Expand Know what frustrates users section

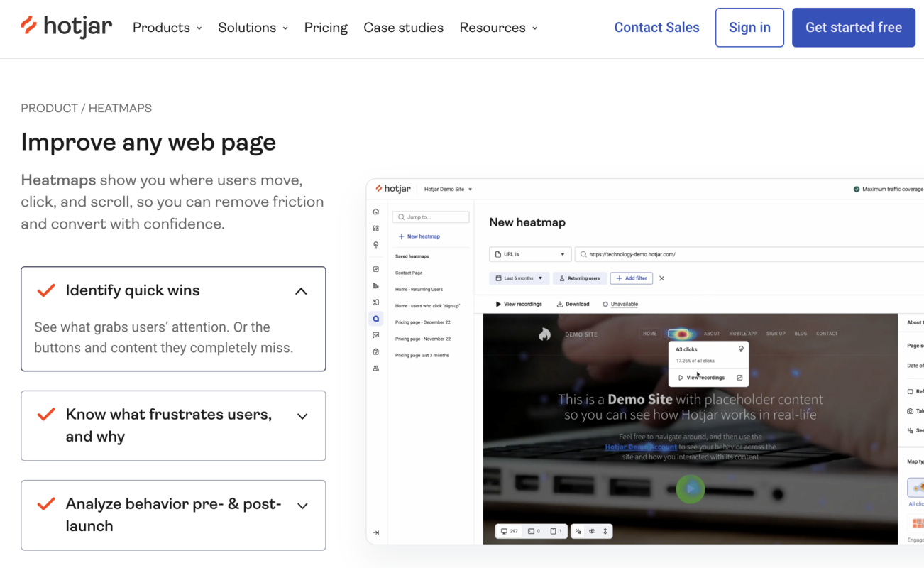(x=302, y=416)
